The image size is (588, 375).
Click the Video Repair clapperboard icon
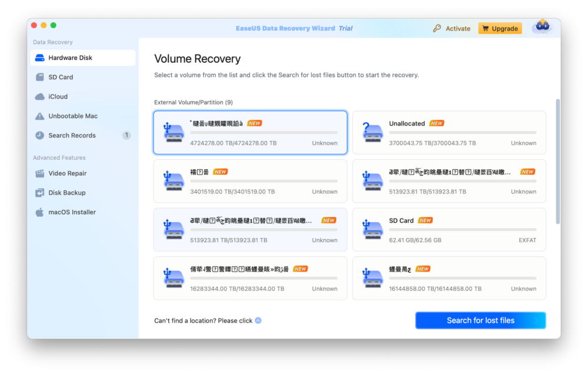40,173
